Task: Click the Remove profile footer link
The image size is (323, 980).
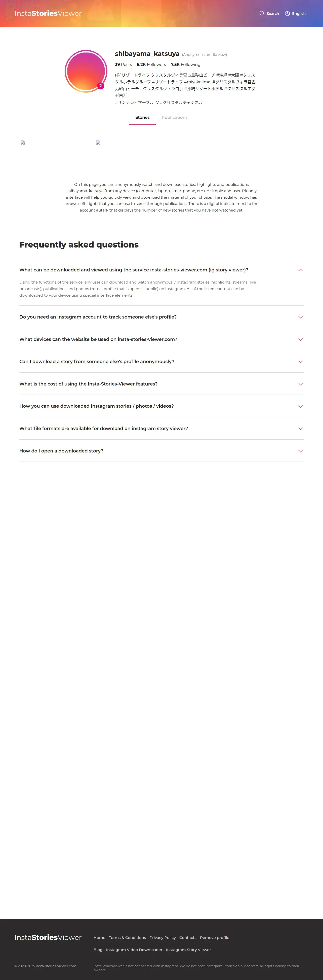Action: click(214, 937)
